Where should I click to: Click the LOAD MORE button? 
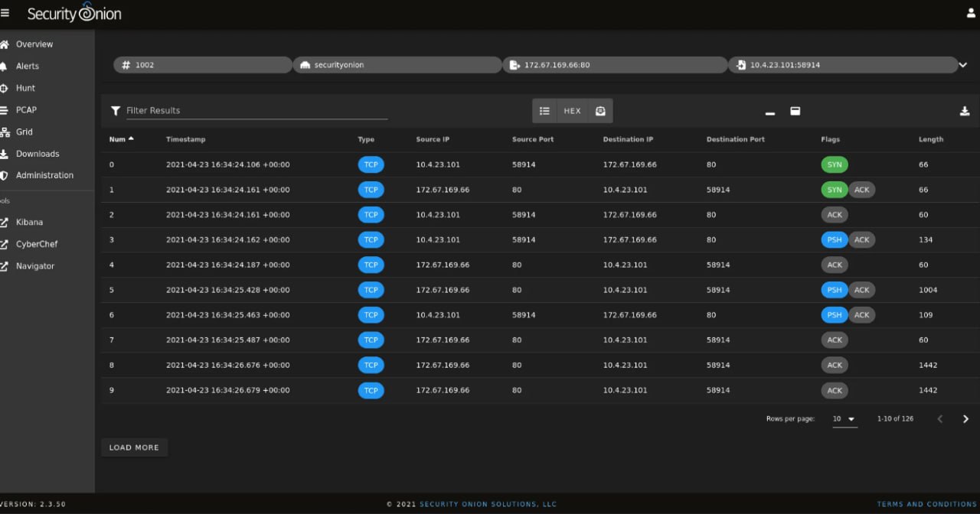pyautogui.click(x=134, y=447)
